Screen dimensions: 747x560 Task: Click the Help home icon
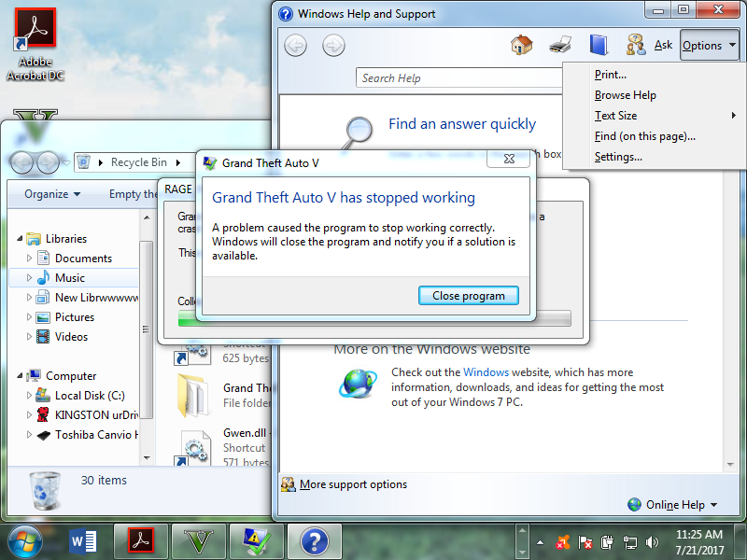(522, 45)
